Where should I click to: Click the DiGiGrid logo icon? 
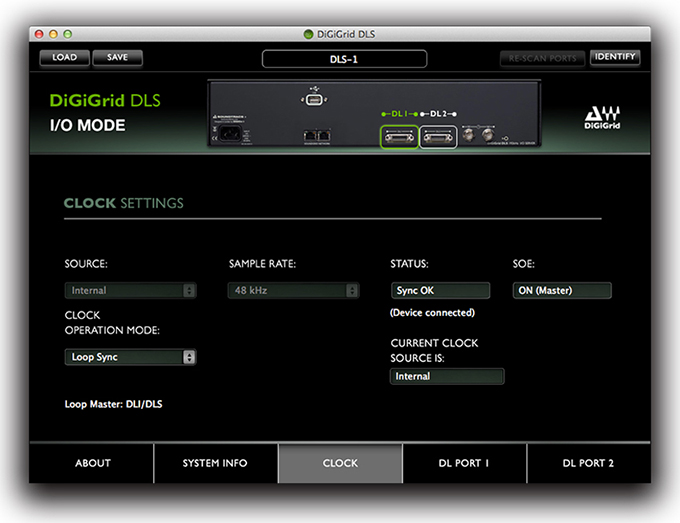(602, 118)
